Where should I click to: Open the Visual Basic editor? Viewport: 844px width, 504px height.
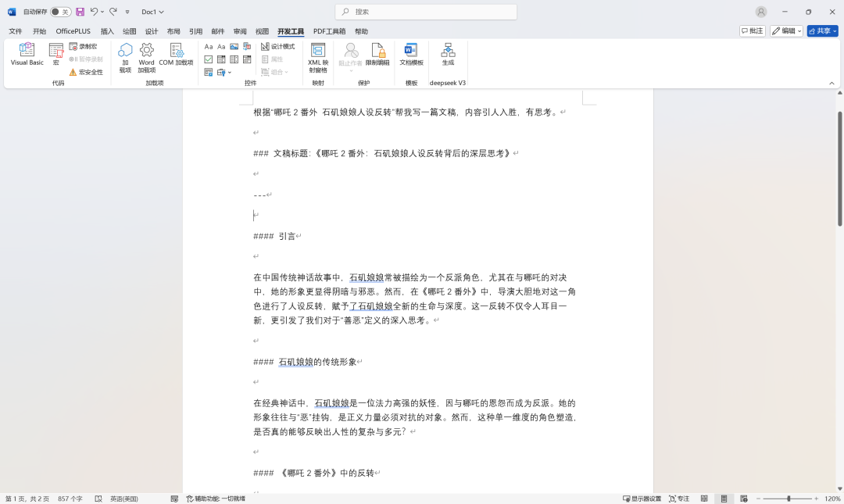[27, 54]
